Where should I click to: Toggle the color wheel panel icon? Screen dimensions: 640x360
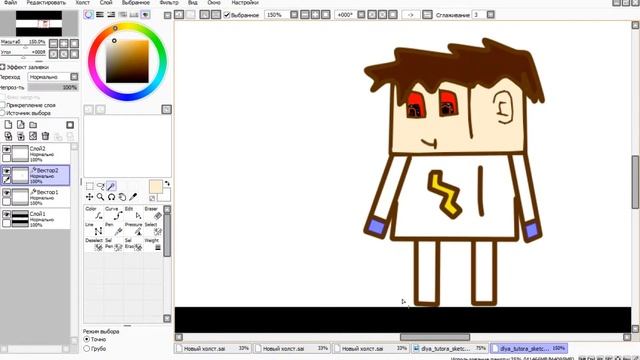point(88,15)
